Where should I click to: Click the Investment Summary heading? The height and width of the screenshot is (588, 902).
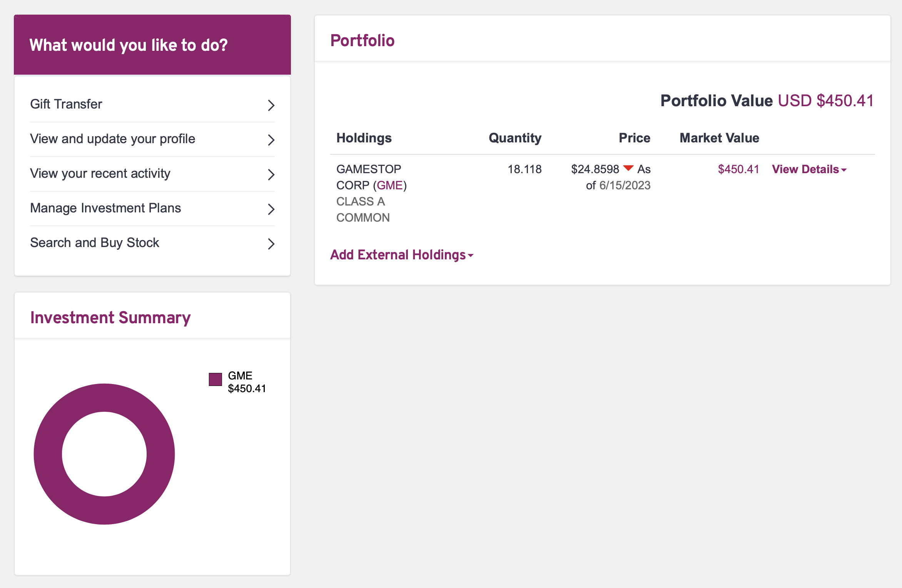[x=110, y=317]
